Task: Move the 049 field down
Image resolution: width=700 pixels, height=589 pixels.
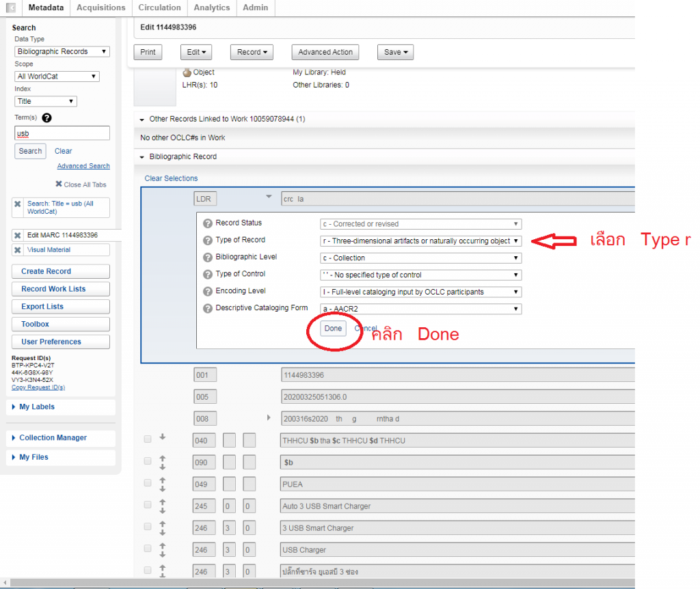Action: pyautogui.click(x=163, y=489)
